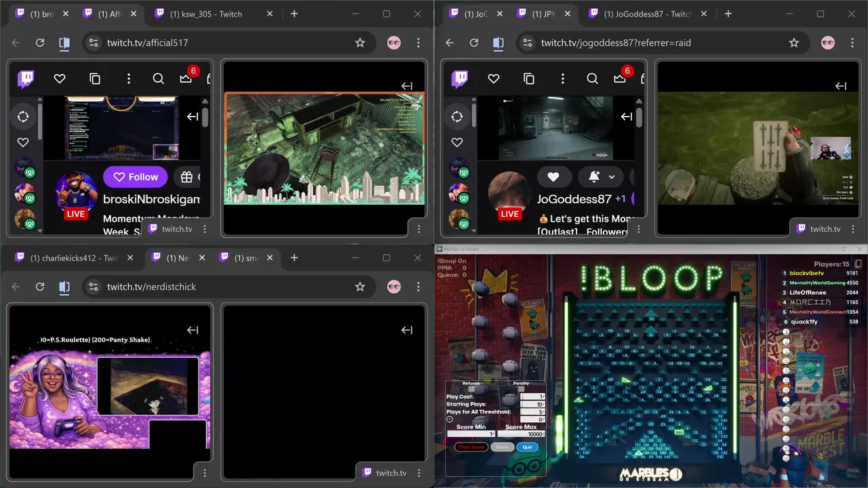Click JoGoddess87 LIVE avatar
The image size is (868, 488).
510,195
